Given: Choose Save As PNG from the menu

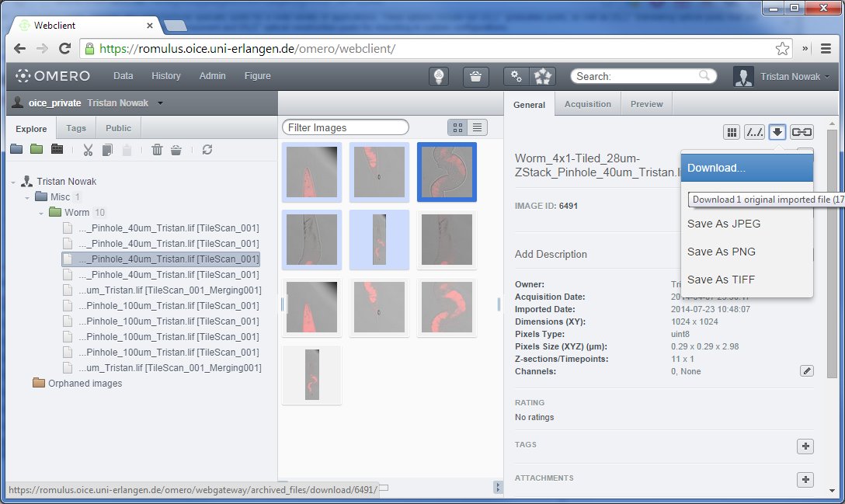Looking at the screenshot, I should click(721, 252).
